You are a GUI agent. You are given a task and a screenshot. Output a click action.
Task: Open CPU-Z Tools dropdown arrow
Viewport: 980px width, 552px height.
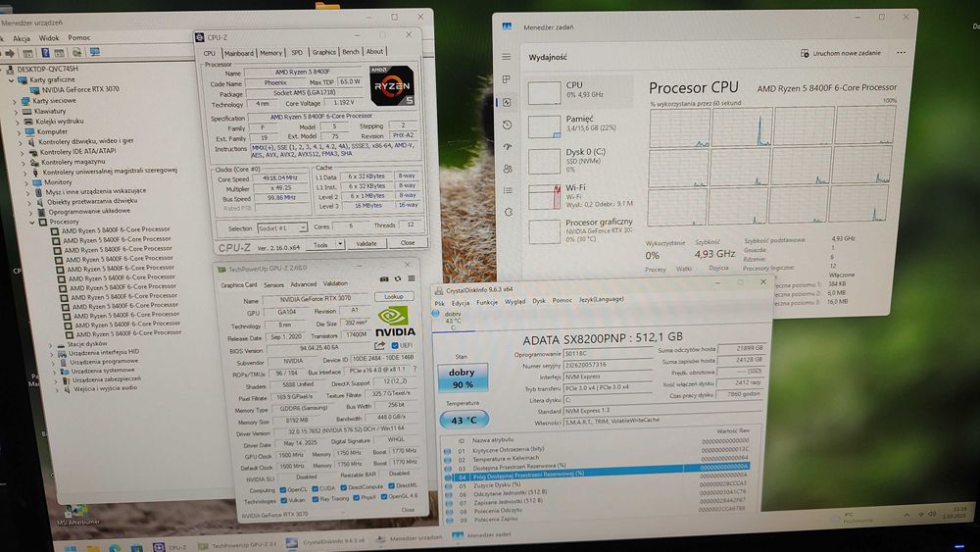pyautogui.click(x=340, y=244)
